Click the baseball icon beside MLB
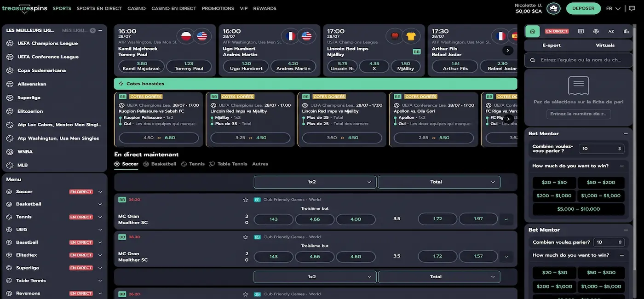The image size is (644, 299). (x=10, y=165)
